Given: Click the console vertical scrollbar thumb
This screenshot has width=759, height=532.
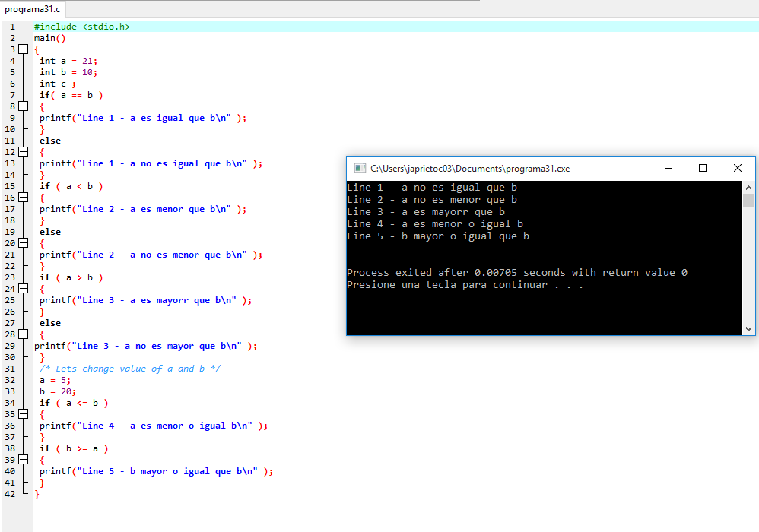Looking at the screenshot, I should tap(748, 200).
